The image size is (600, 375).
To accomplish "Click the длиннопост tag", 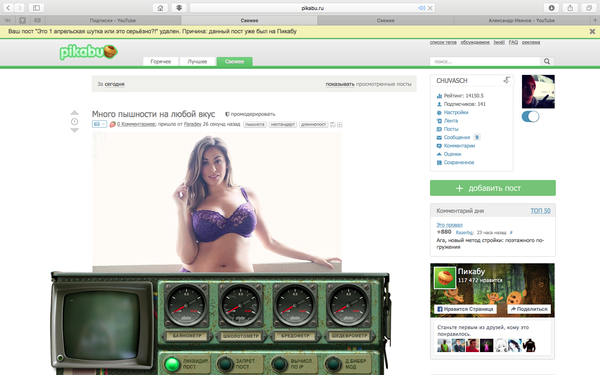I will (x=313, y=124).
